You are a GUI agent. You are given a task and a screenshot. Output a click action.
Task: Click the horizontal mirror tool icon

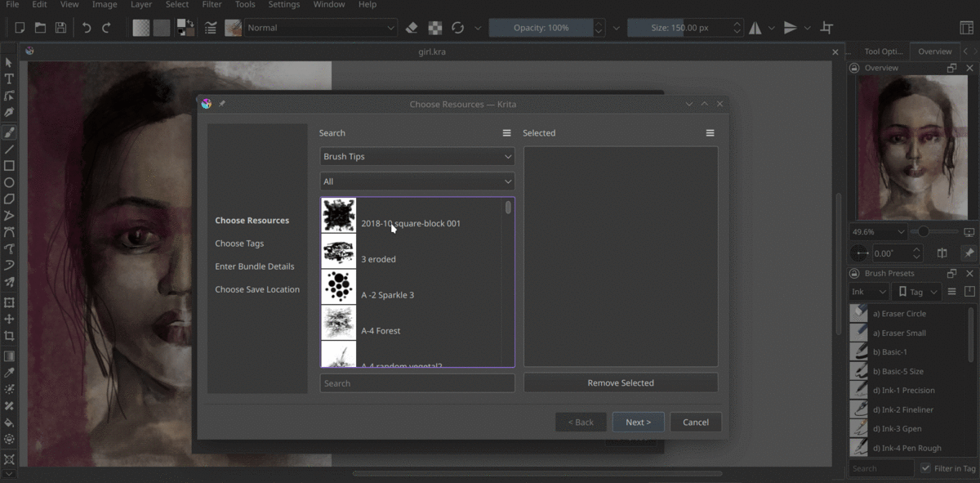[755, 28]
